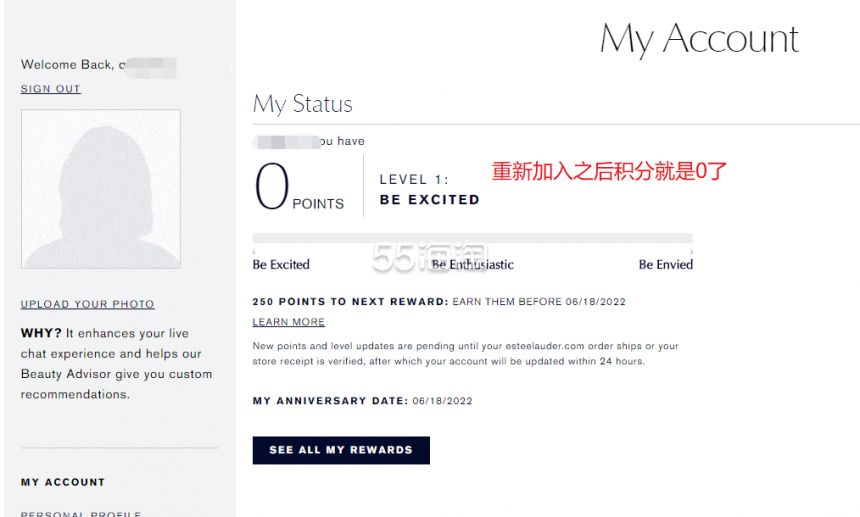The image size is (860, 517).
Task: Open PERSONAL PROFILE in the sidebar
Action: click(81, 514)
